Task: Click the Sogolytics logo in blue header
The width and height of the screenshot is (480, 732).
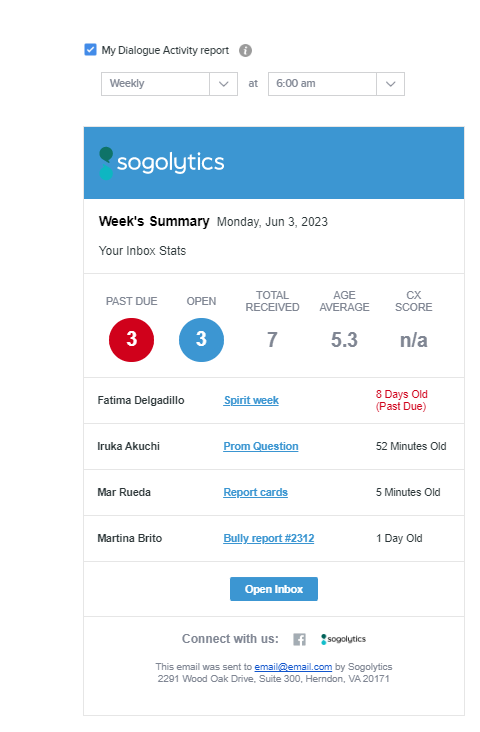Action: click(x=162, y=163)
